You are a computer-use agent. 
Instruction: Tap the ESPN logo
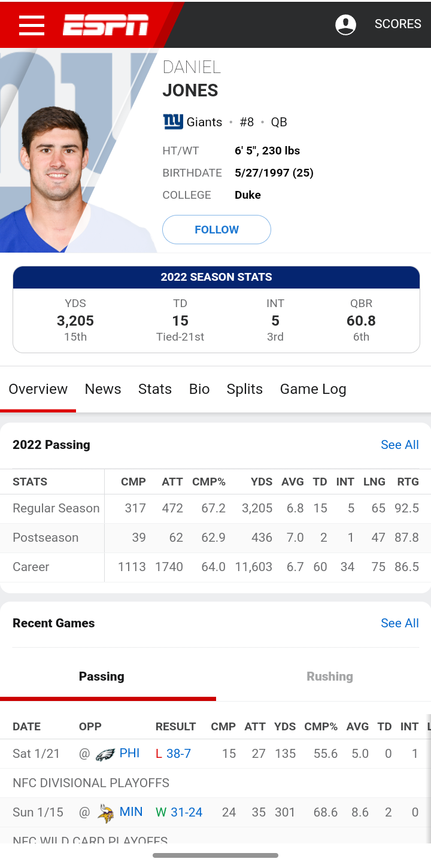click(x=105, y=25)
